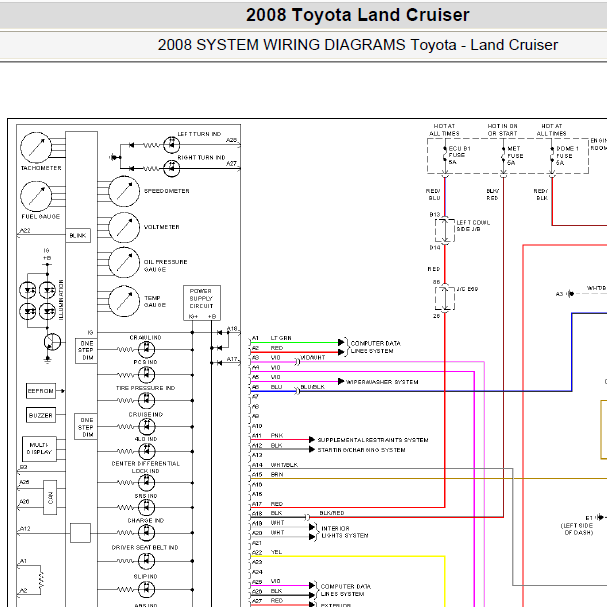This screenshot has width=607, height=607.
Task: Click the ECU B1 FUSE label
Action: tap(459, 155)
